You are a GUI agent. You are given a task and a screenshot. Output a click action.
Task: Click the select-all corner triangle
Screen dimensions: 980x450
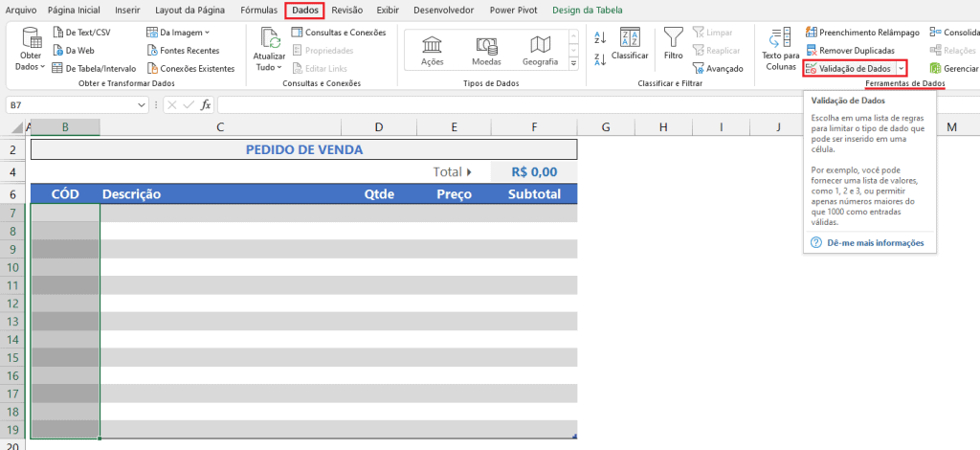[17, 127]
